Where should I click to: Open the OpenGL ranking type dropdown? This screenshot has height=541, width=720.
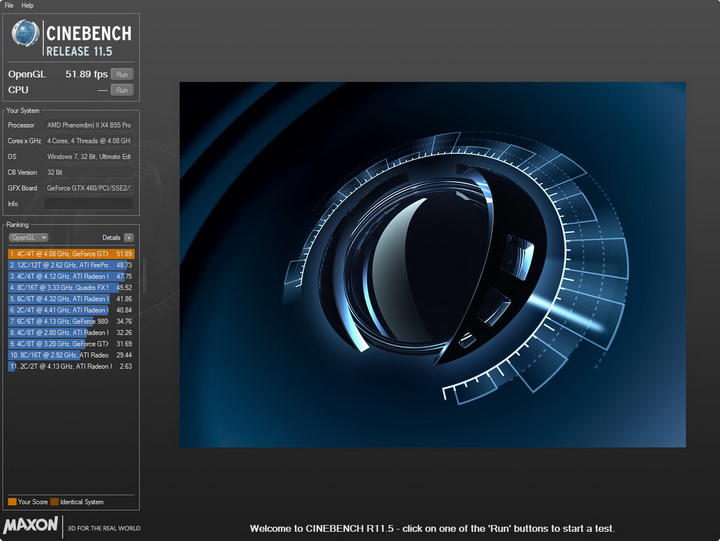(28, 237)
